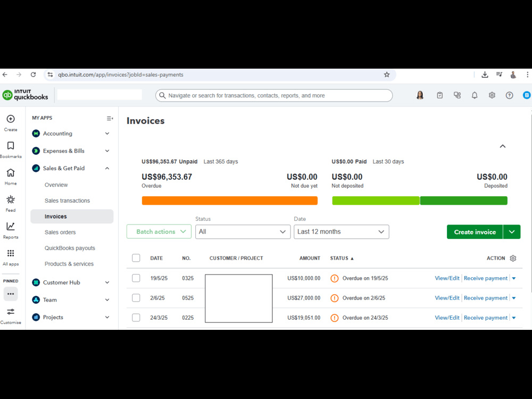Open the Create plus icon in left rail
532x399 pixels.
coord(11,119)
